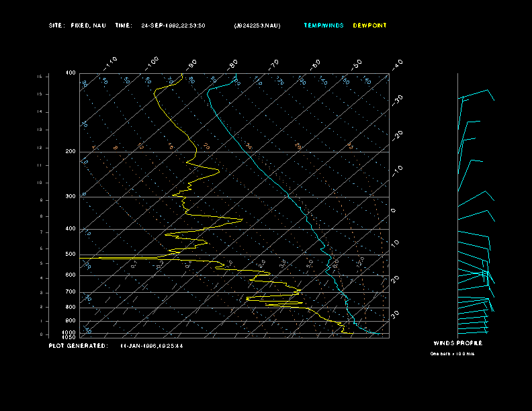Click the 700 pressure level label
This screenshot has width=532, height=411.
click(x=71, y=292)
